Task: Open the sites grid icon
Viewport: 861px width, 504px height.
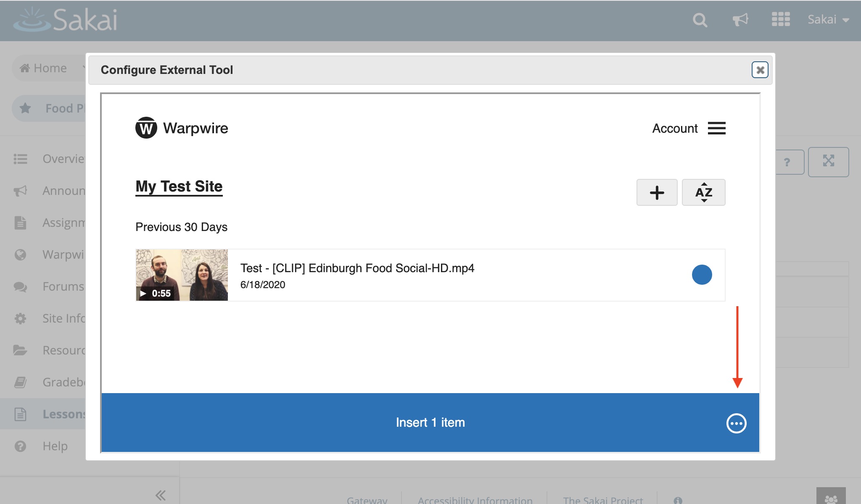Action: tap(781, 20)
